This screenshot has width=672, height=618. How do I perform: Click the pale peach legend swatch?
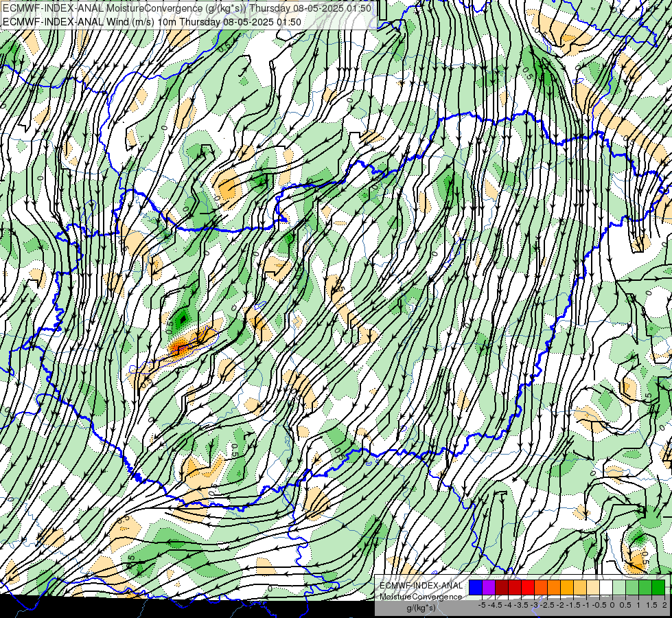pyautogui.click(x=593, y=587)
